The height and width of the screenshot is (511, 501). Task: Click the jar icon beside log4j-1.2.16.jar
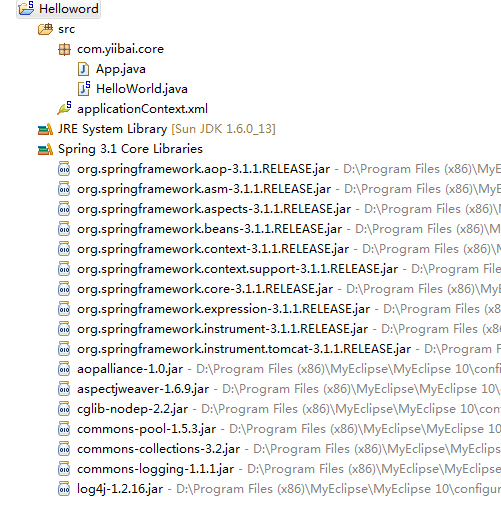coord(64,489)
